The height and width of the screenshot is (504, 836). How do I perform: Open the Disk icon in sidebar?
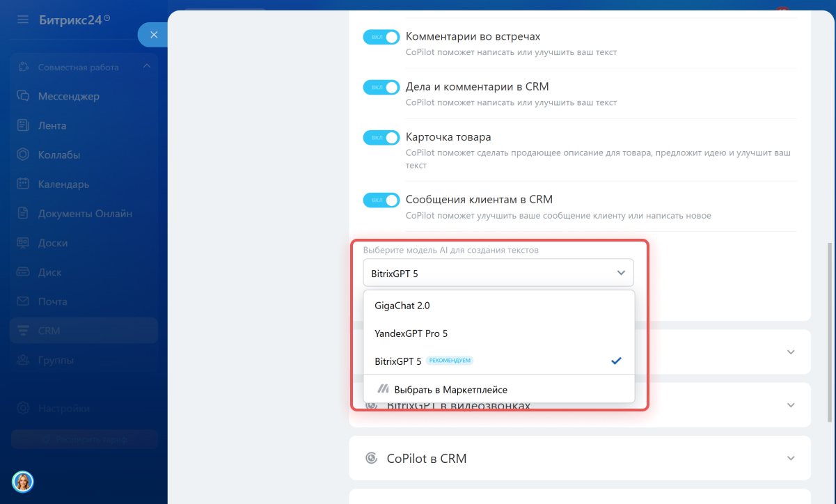(x=23, y=272)
